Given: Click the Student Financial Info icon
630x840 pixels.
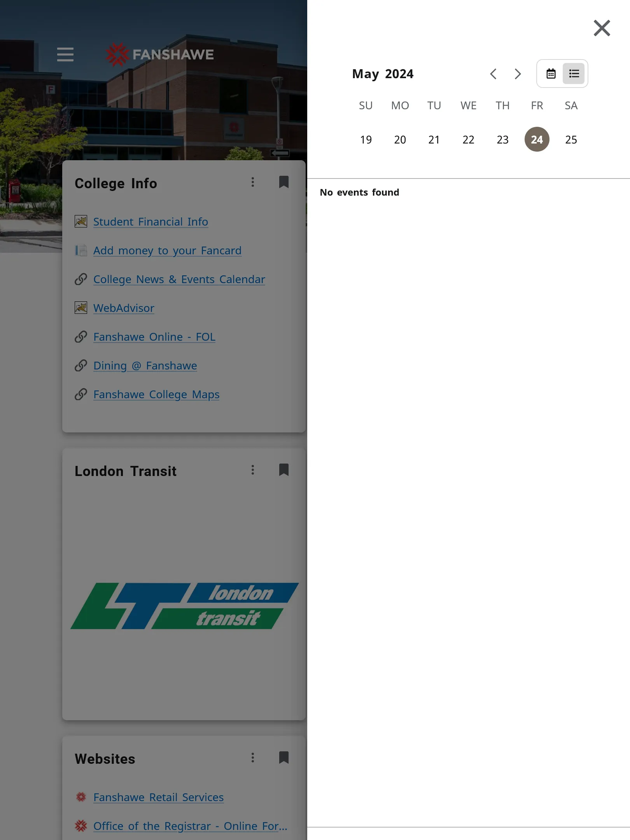Looking at the screenshot, I should coord(81,222).
